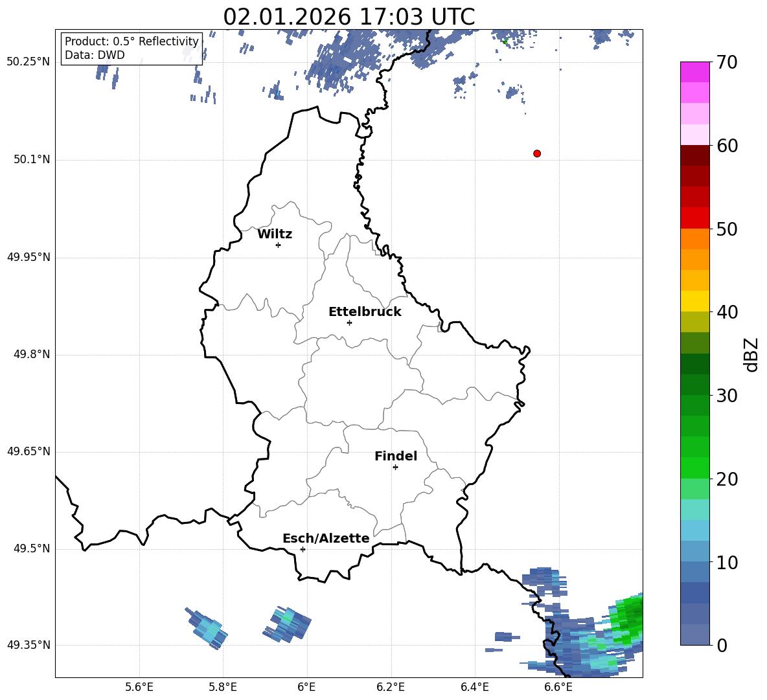
Task: Click the colorbar tick label 60
Action: click(x=727, y=146)
